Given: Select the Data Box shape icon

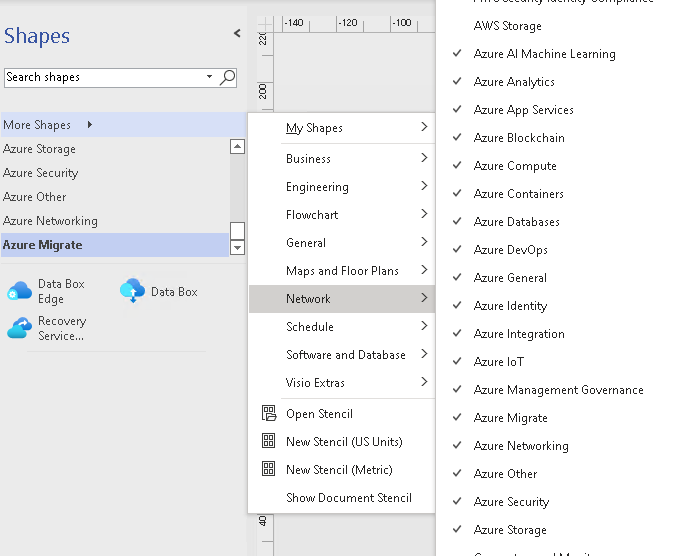Looking at the screenshot, I should coord(133,291).
